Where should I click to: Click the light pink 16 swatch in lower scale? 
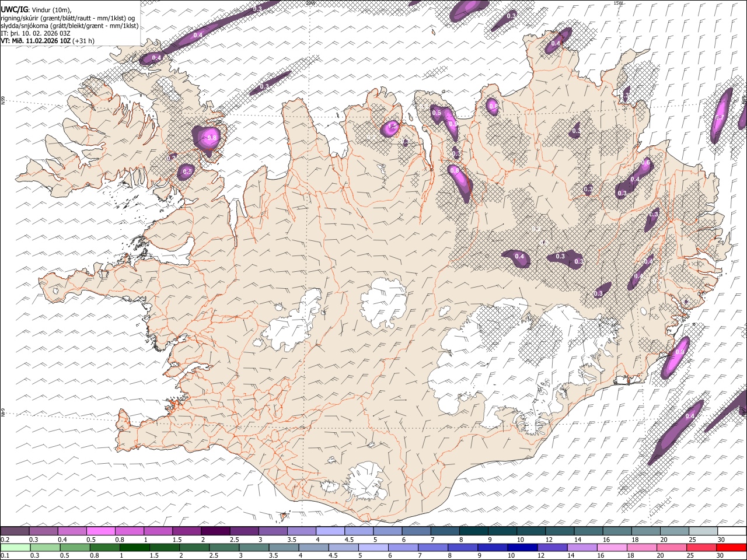pyautogui.click(x=612, y=548)
